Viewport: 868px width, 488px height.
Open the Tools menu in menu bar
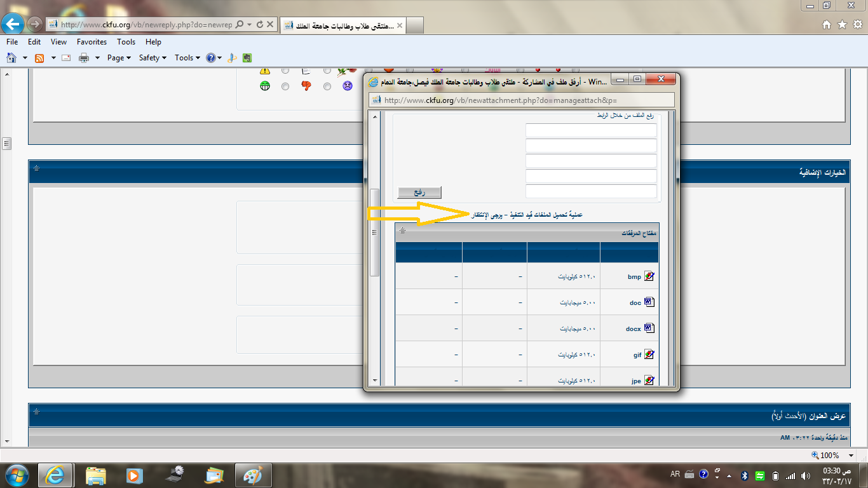pyautogui.click(x=126, y=42)
